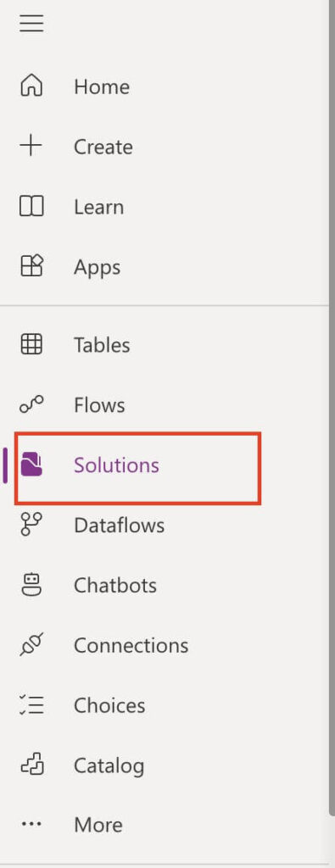
Task: Collapse navigation with hamburger menu icon
Action: click(31, 23)
